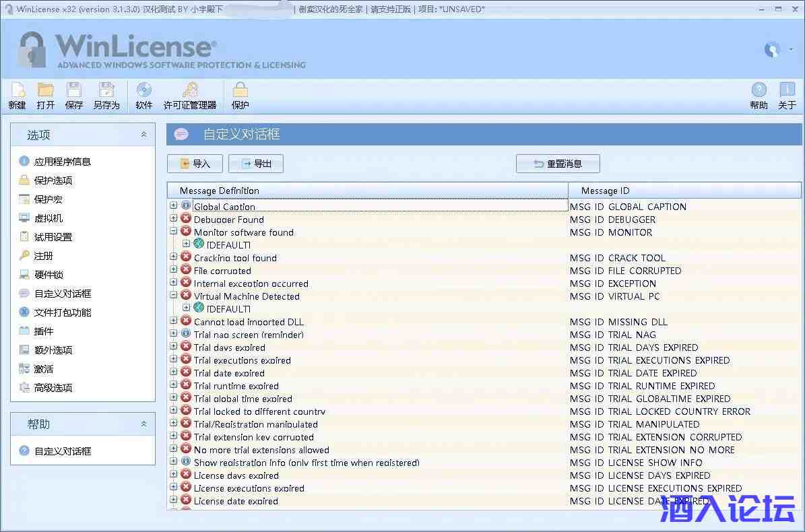This screenshot has width=805, height=532.
Task: Click the 导出 (Export) button
Action: pos(256,164)
